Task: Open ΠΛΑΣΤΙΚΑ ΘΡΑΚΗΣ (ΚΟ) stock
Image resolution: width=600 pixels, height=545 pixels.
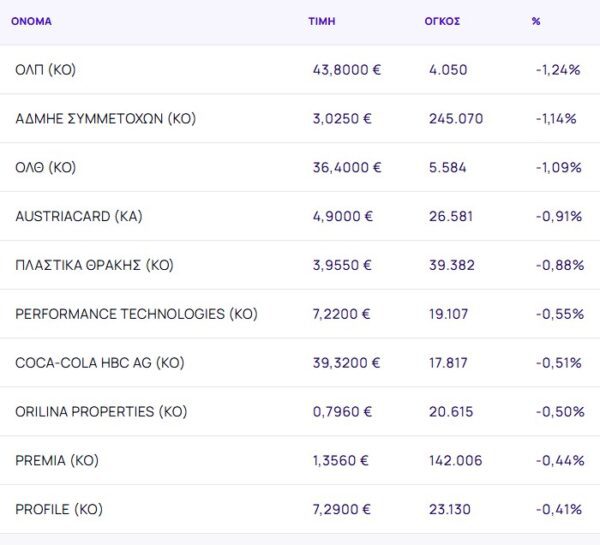Action: point(95,265)
